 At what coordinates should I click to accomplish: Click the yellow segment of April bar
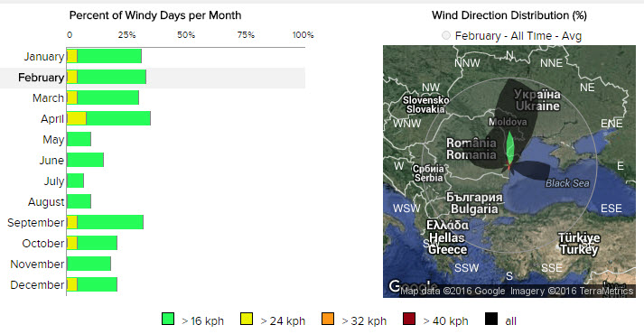click(77, 118)
